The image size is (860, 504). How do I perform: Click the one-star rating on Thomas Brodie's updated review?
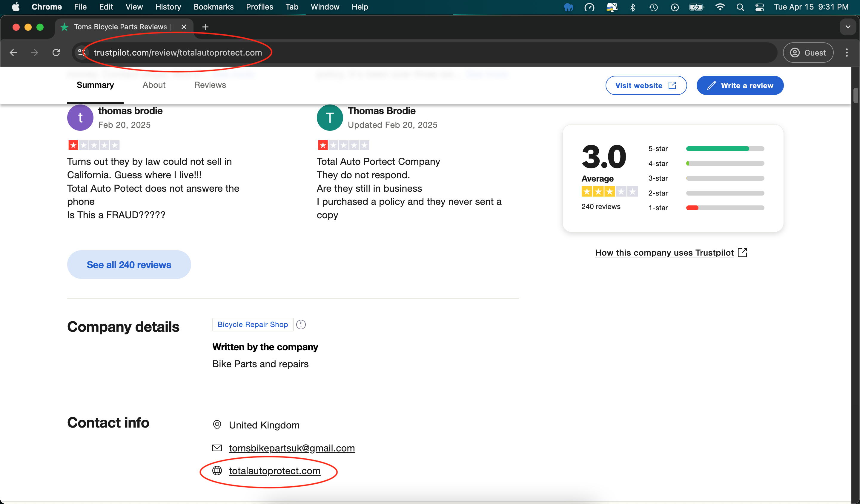tap(343, 145)
